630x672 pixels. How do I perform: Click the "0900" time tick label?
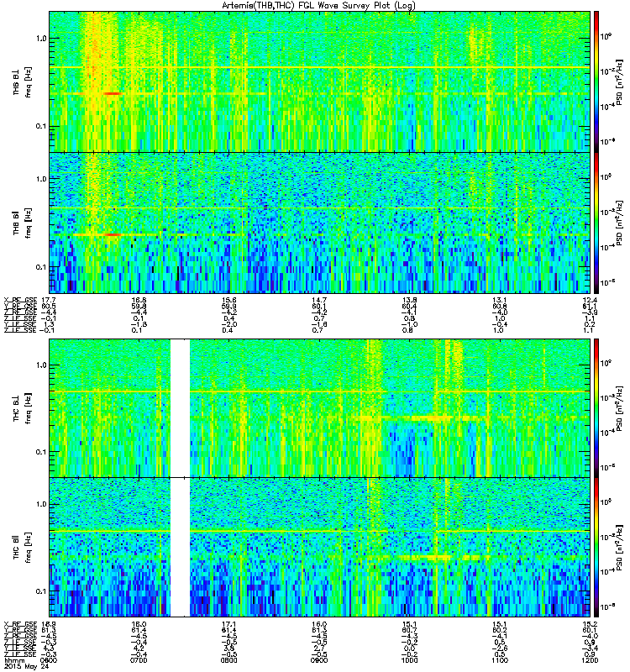(x=319, y=660)
